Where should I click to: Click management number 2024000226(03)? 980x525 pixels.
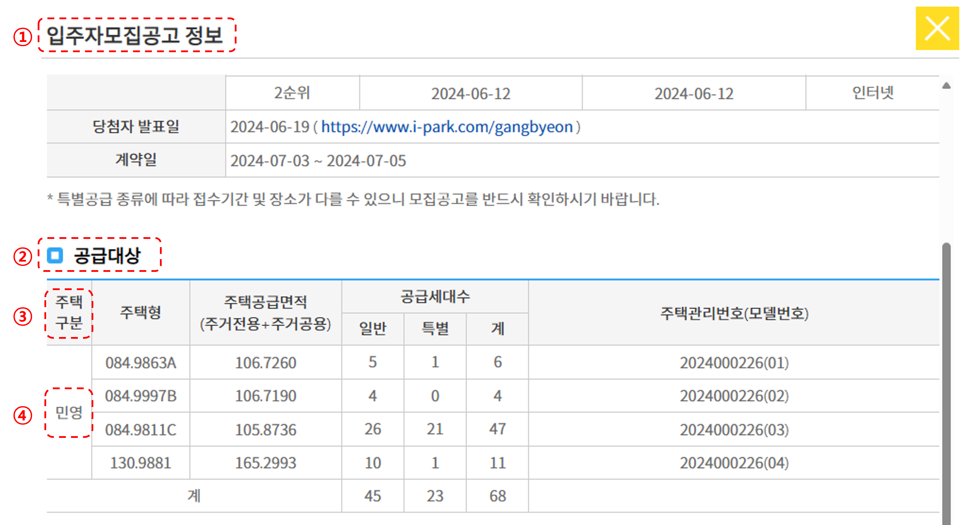[x=734, y=430]
